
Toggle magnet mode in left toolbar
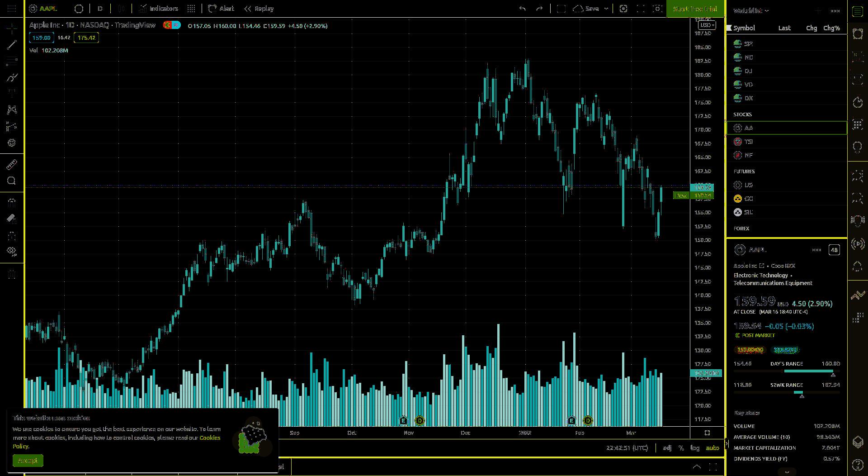pyautogui.click(x=12, y=202)
